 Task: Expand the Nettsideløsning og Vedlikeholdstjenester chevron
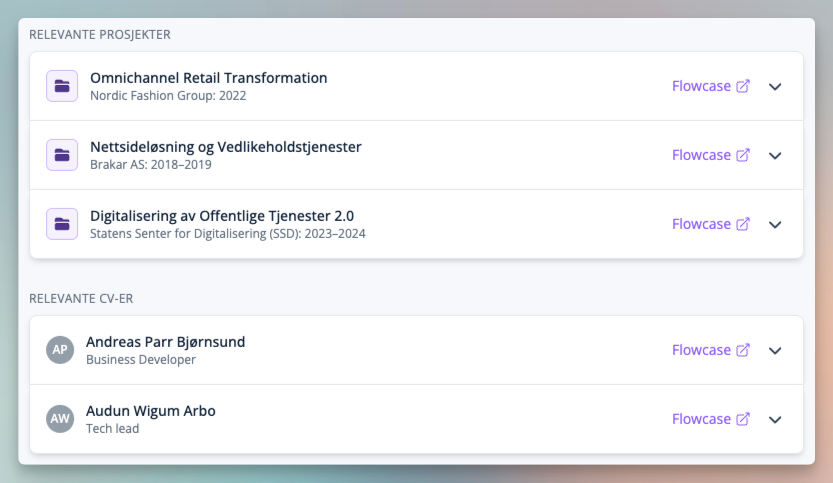point(775,155)
